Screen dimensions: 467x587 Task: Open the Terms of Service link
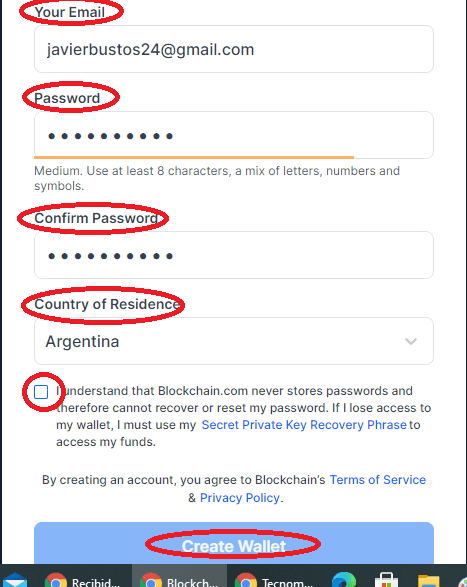tap(377, 480)
